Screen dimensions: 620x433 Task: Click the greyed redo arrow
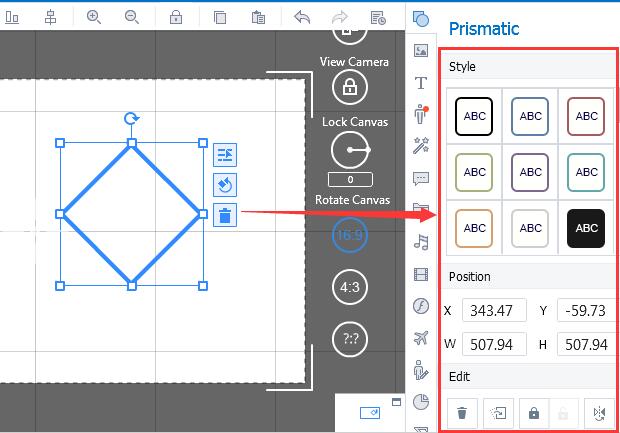340,17
